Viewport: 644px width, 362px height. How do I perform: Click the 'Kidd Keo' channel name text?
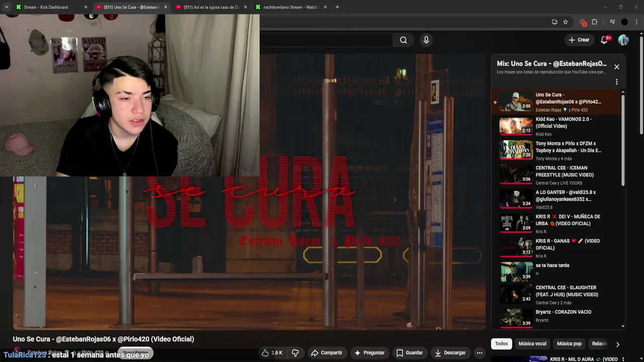(543, 134)
